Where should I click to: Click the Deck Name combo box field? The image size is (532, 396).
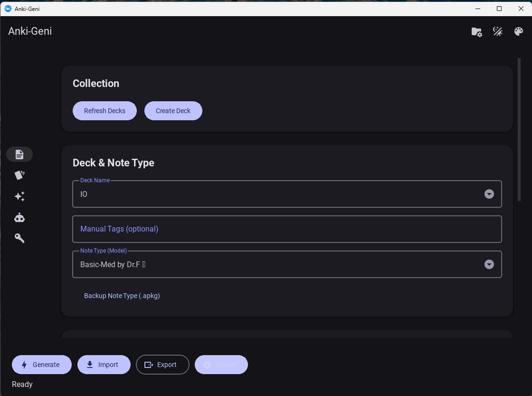pos(280,194)
